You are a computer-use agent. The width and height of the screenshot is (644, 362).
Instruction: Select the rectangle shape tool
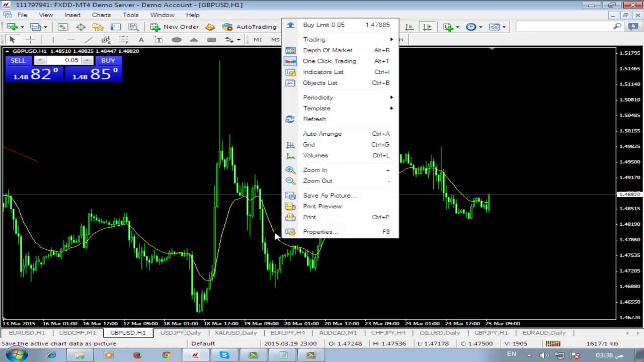click(x=212, y=40)
